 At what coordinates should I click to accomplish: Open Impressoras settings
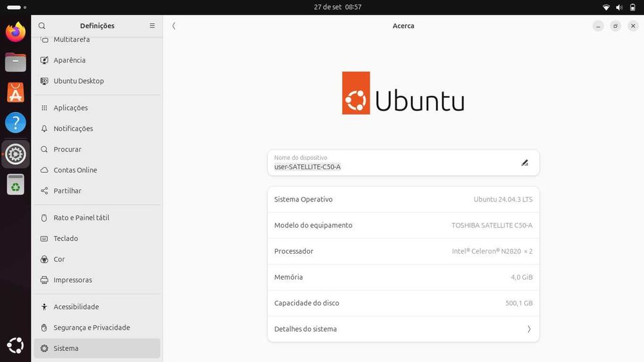pos(97,280)
